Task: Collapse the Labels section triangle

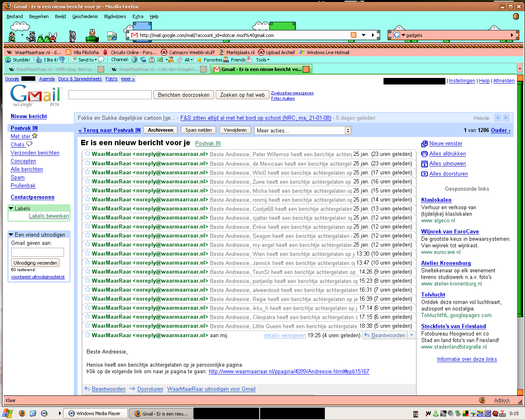Action: coord(11,208)
